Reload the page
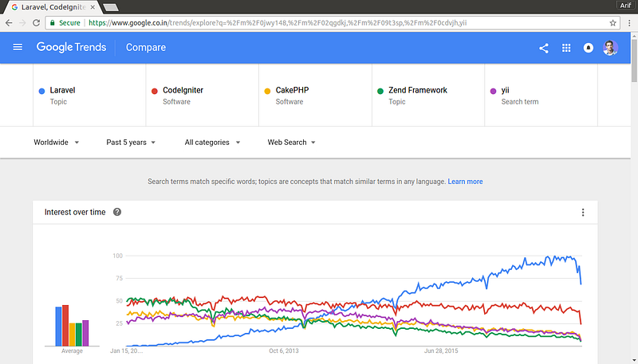This screenshot has width=638, height=364. pos(35,23)
